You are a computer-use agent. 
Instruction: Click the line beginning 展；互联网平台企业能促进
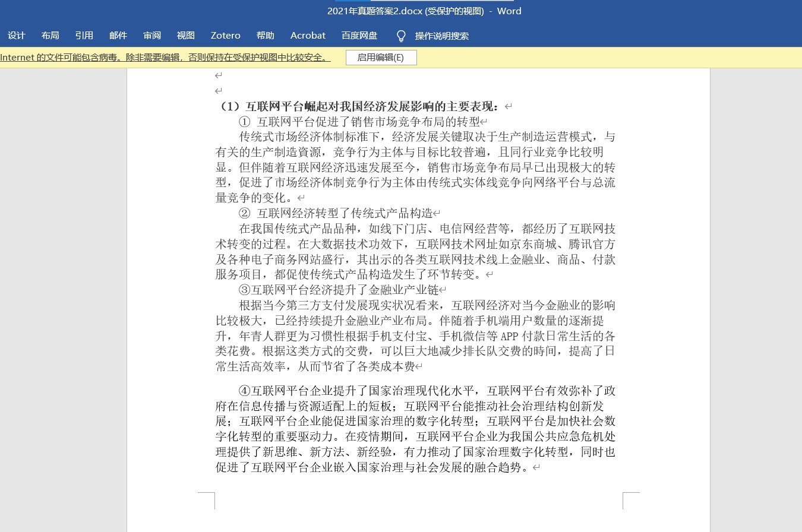coord(415,421)
